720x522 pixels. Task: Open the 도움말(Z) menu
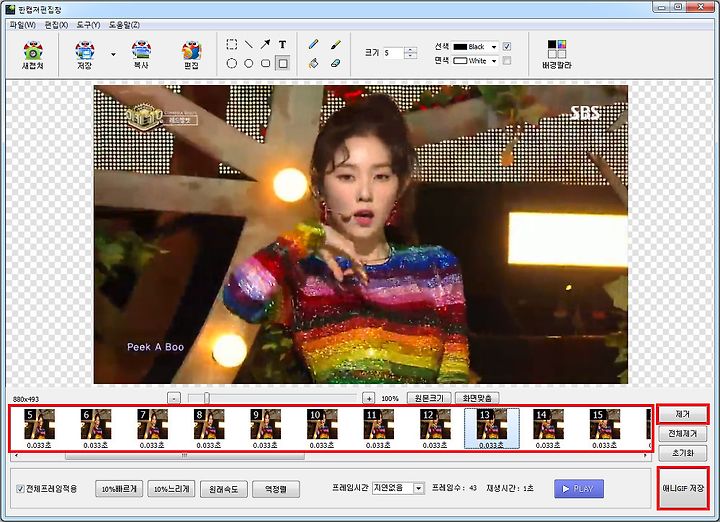124,25
